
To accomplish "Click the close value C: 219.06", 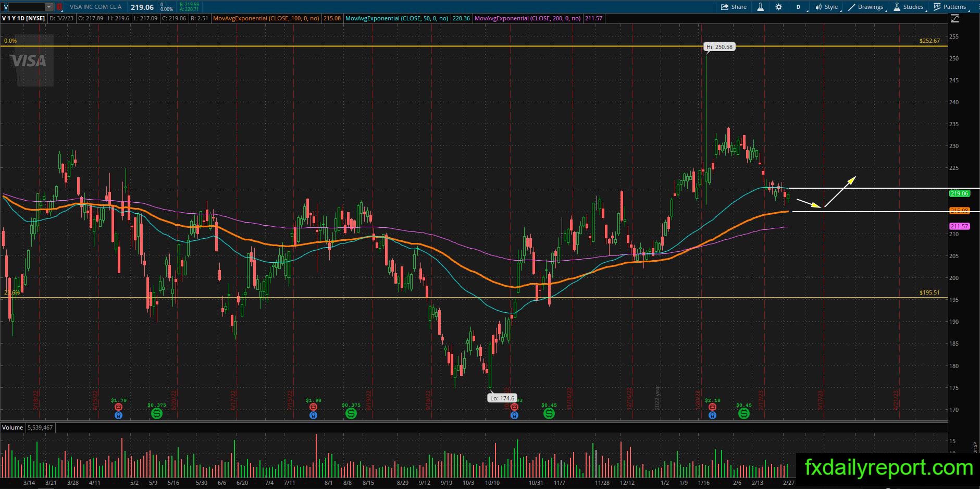I will click(174, 18).
